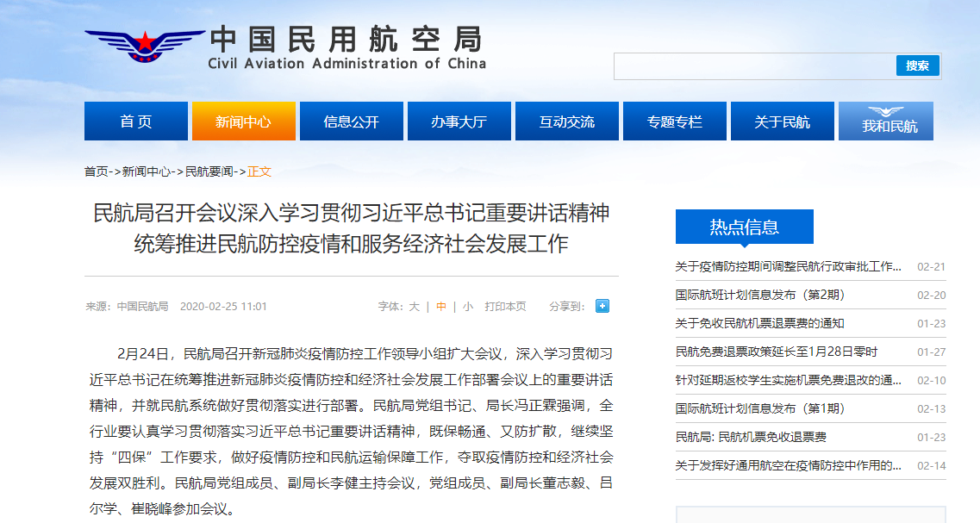Click the Civil Aviation Administration of China text
This screenshot has height=523, width=980.
click(x=346, y=64)
